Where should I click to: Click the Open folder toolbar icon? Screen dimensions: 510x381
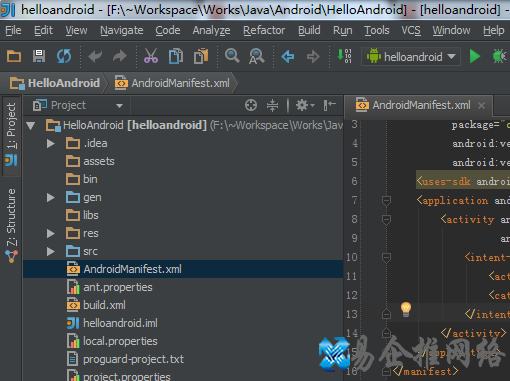14,56
